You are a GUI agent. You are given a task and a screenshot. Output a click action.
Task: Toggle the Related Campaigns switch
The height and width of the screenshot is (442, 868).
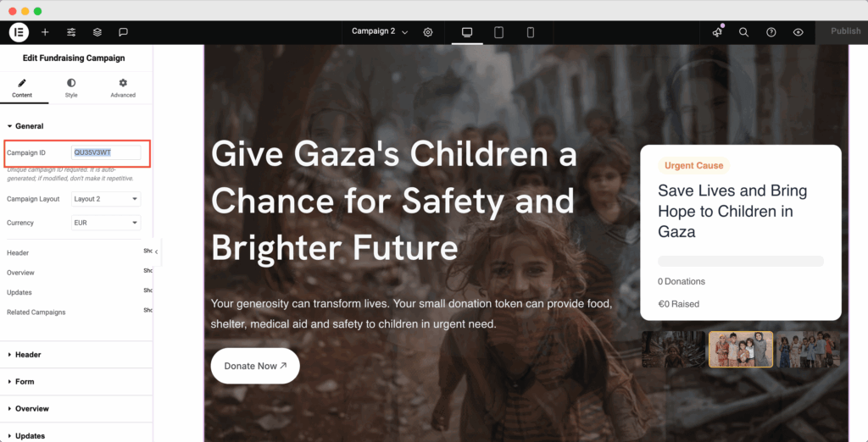147,311
